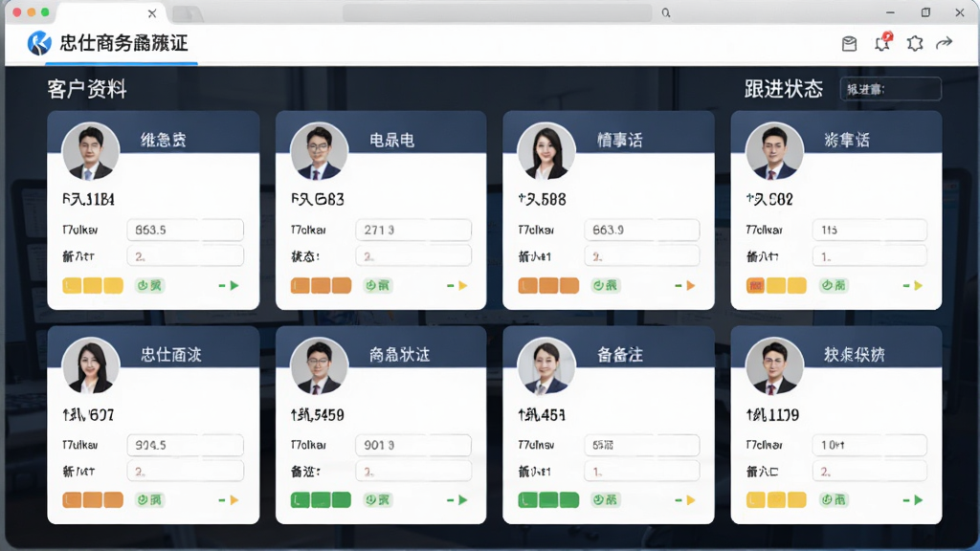Click the play arrow on the card with ID 1179
Viewport: 980px width, 551px height.
[918, 499]
